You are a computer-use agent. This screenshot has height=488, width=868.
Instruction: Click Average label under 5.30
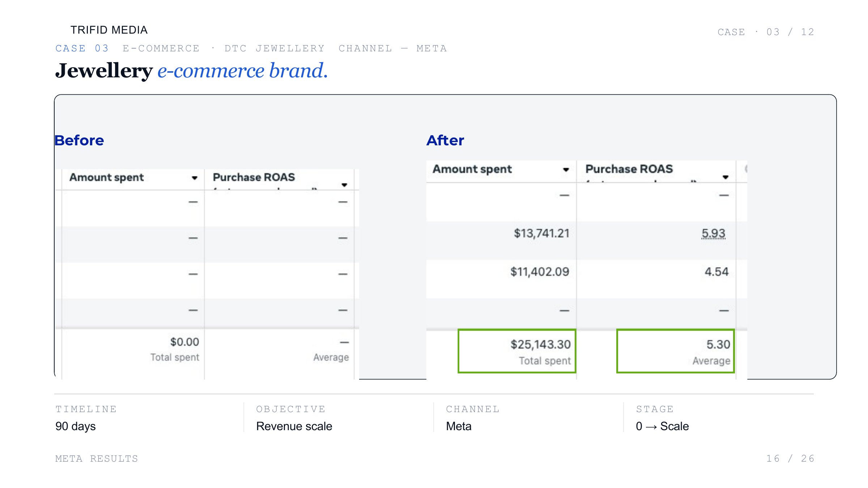711,361
